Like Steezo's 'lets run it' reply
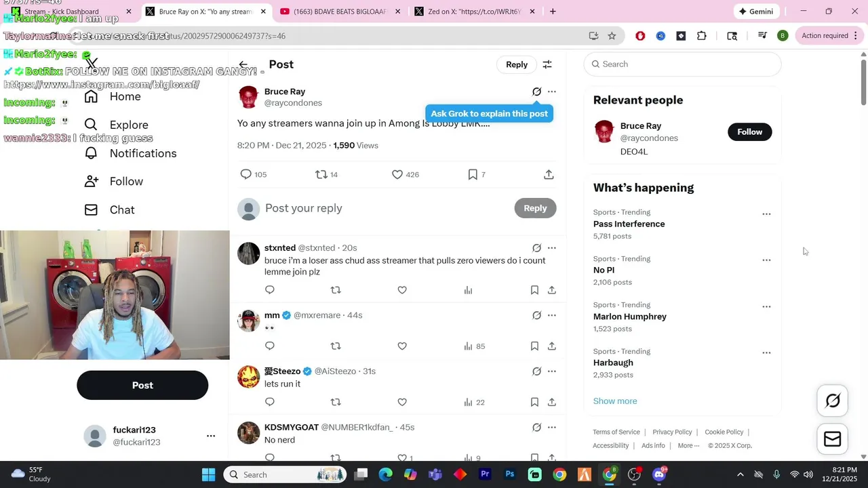The height and width of the screenshot is (488, 868). pyautogui.click(x=402, y=402)
